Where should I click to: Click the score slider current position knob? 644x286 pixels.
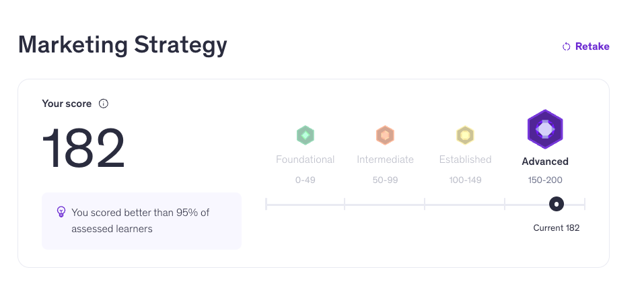557,204
